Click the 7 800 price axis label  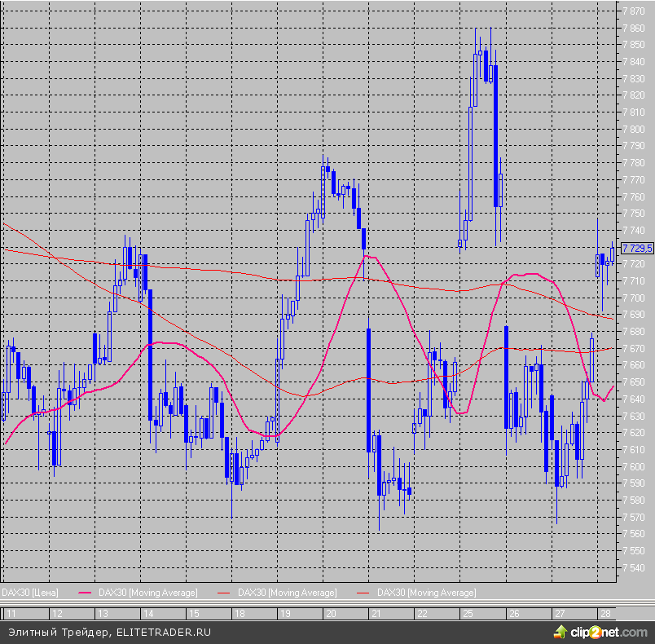pos(635,130)
